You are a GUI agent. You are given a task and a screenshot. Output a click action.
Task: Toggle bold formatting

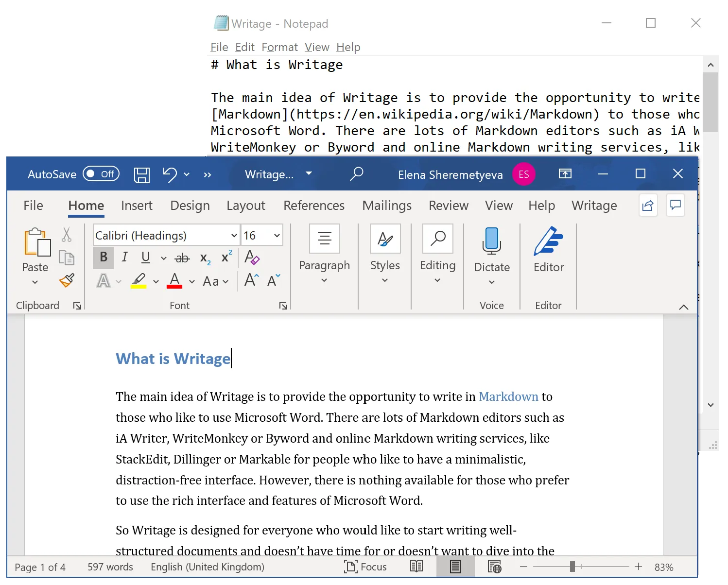103,258
